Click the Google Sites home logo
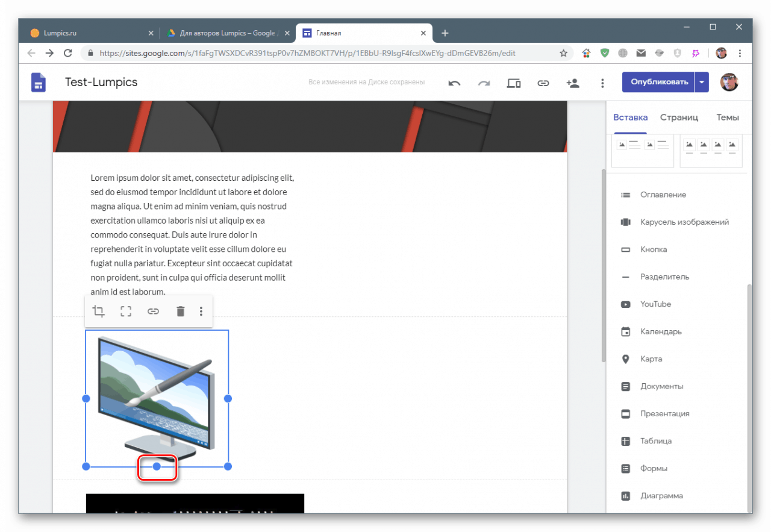The width and height of the screenshot is (771, 532). (x=39, y=83)
